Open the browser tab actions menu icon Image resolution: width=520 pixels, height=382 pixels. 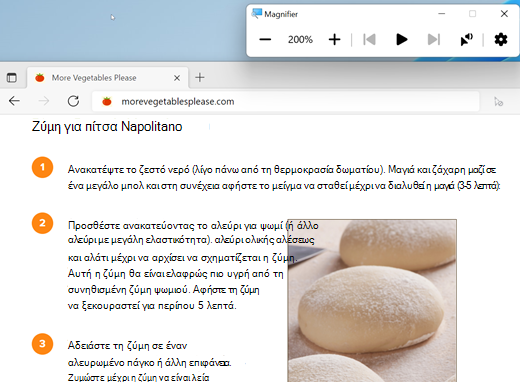click(x=12, y=78)
